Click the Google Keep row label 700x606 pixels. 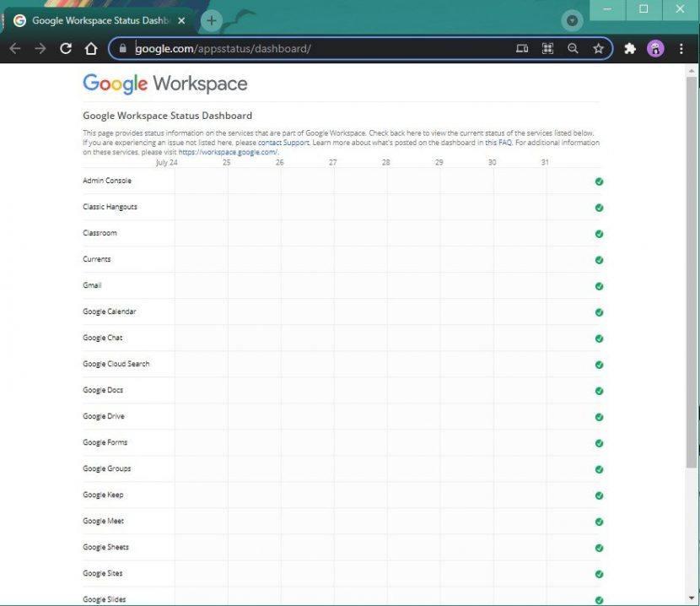103,495
